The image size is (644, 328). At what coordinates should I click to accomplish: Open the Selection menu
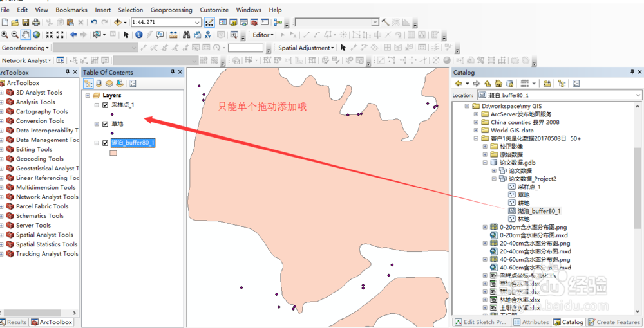tap(131, 10)
